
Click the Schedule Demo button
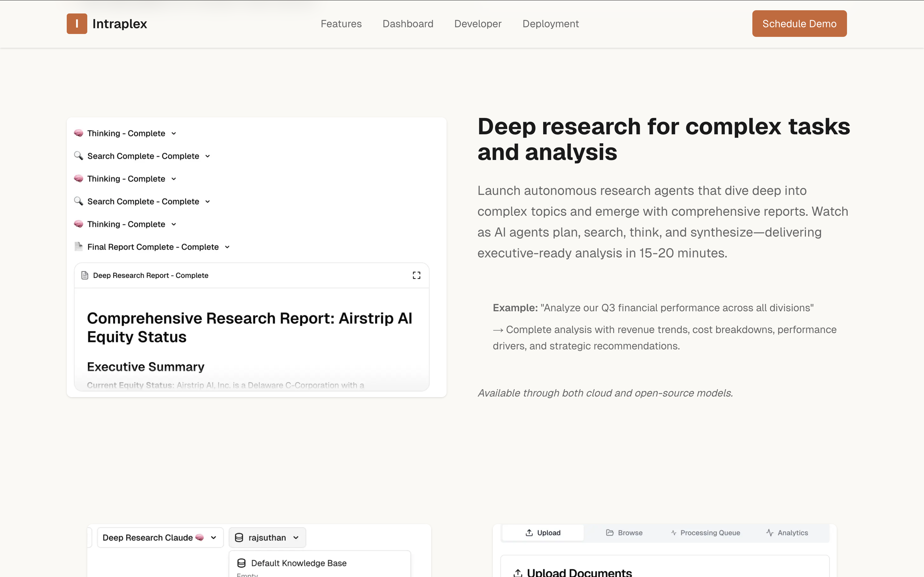(x=799, y=24)
